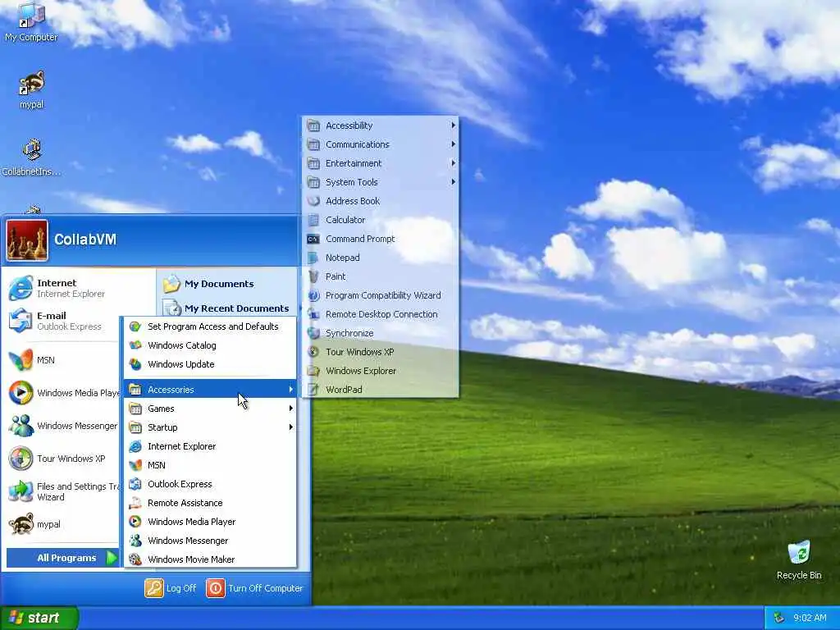This screenshot has width=840, height=630.
Task: Expand the Startup submenu arrow
Action: tap(291, 427)
